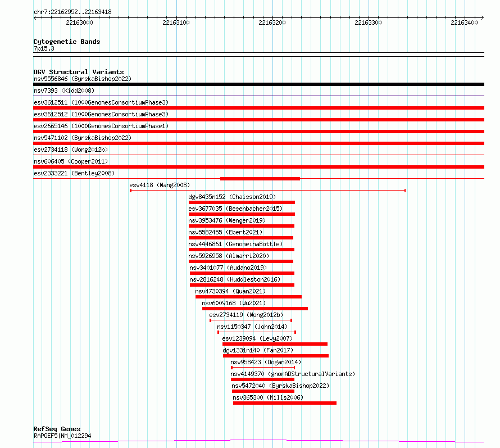Viewport: 500px width, 448px height.
Task: Click the 22163000 ruler position
Action: 79,22
